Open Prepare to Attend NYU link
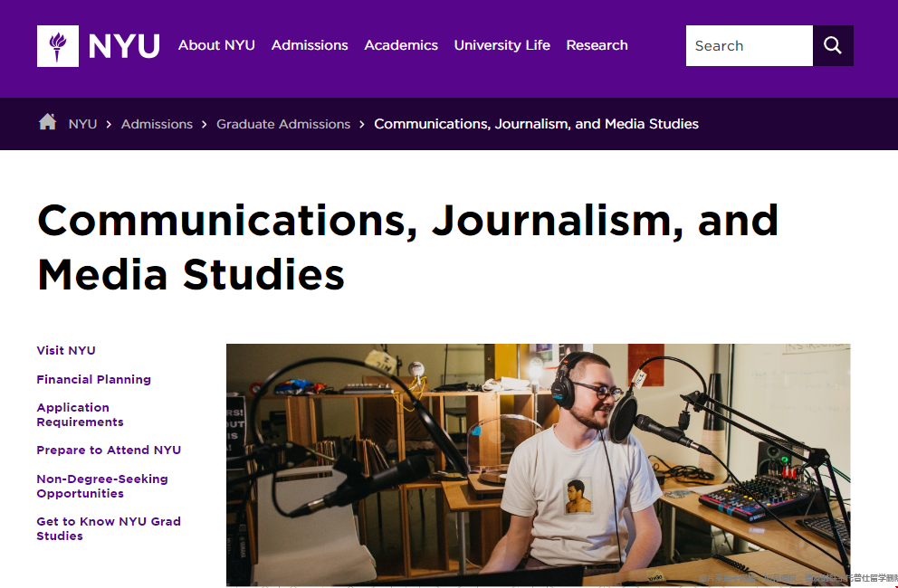The image size is (898, 588). point(109,450)
